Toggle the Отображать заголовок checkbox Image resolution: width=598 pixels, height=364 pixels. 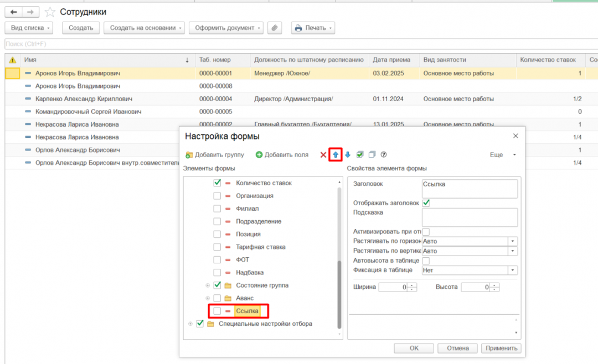point(426,203)
